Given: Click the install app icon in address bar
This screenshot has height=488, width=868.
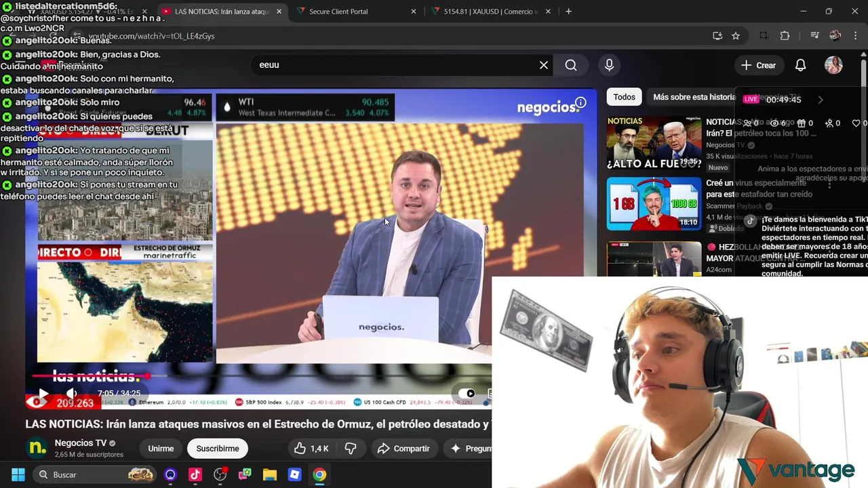Looking at the screenshot, I should point(717,36).
